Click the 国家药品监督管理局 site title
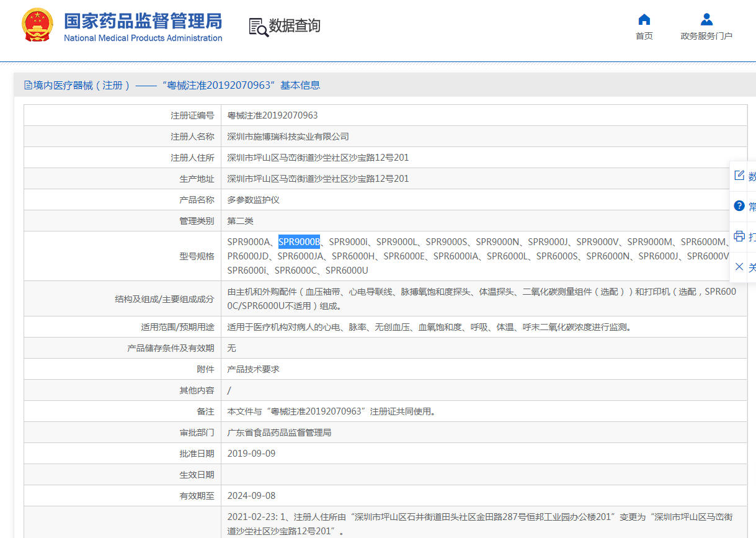756x538 pixels. [x=143, y=21]
